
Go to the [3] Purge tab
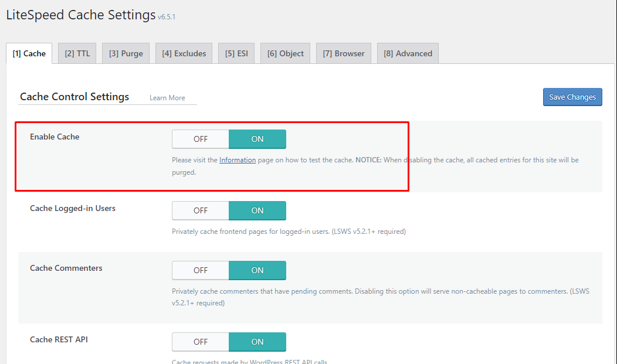pyautogui.click(x=126, y=53)
